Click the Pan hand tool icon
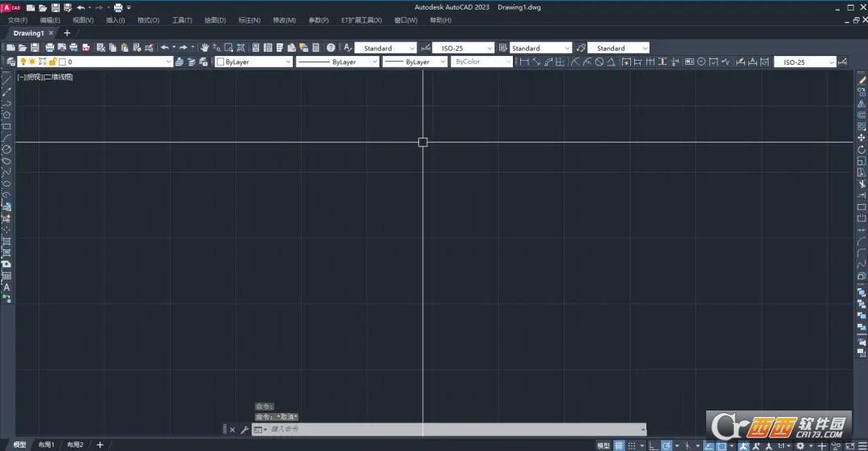Image resolution: width=868 pixels, height=451 pixels. click(205, 48)
